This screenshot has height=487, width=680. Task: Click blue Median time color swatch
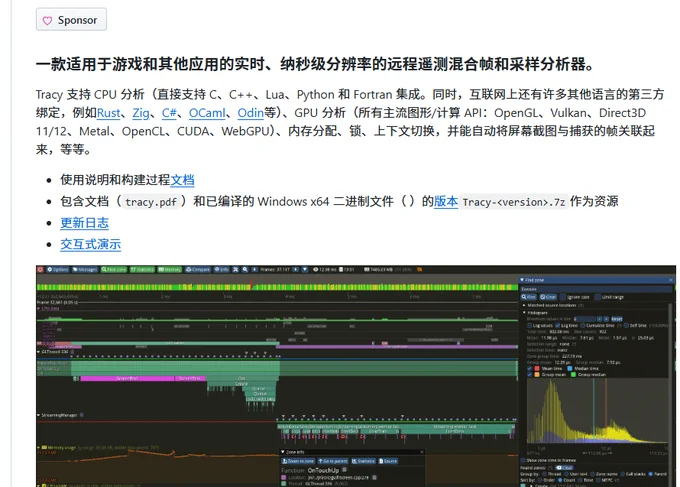pyautogui.click(x=570, y=369)
